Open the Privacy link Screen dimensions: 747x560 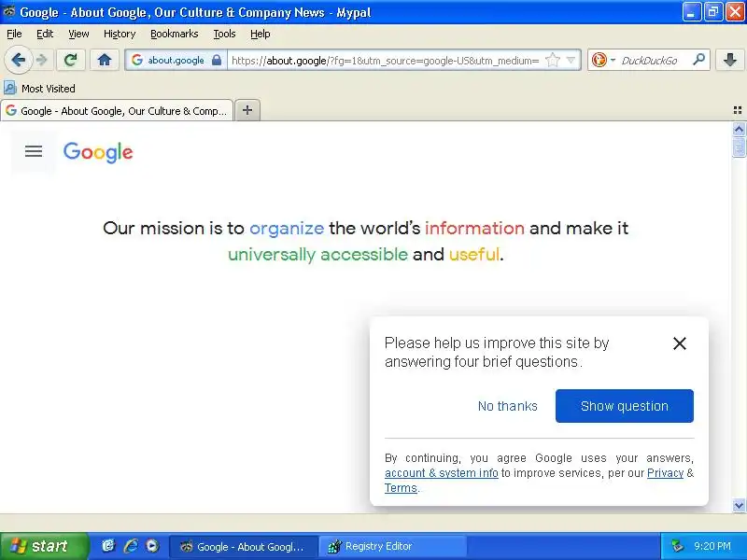click(x=665, y=473)
